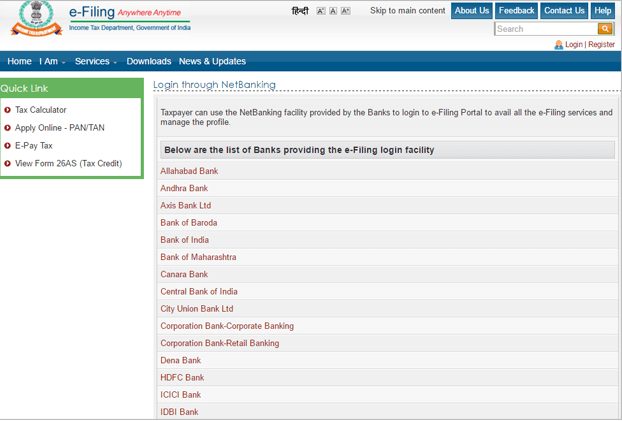Expand the Services dropdown menu

96,62
